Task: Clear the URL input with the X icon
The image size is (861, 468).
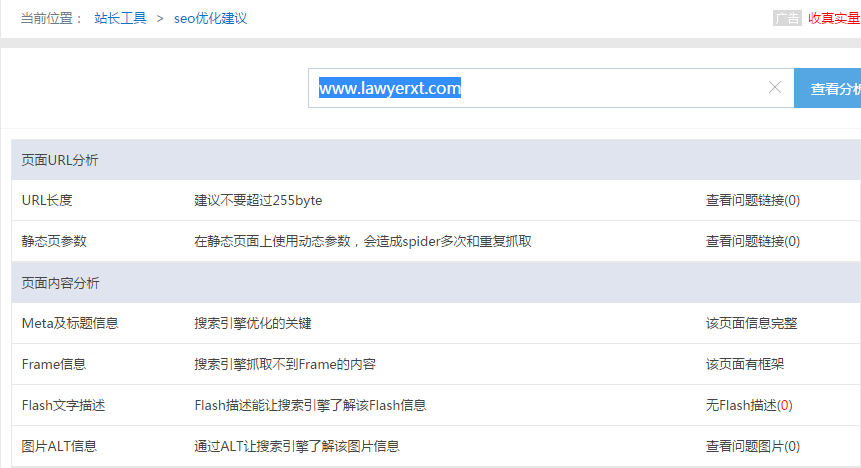Action: click(774, 88)
